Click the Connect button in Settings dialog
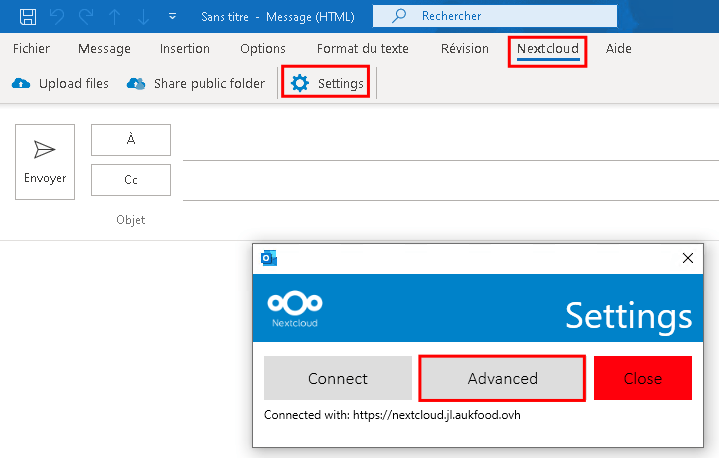This screenshot has height=458, width=719. (338, 378)
